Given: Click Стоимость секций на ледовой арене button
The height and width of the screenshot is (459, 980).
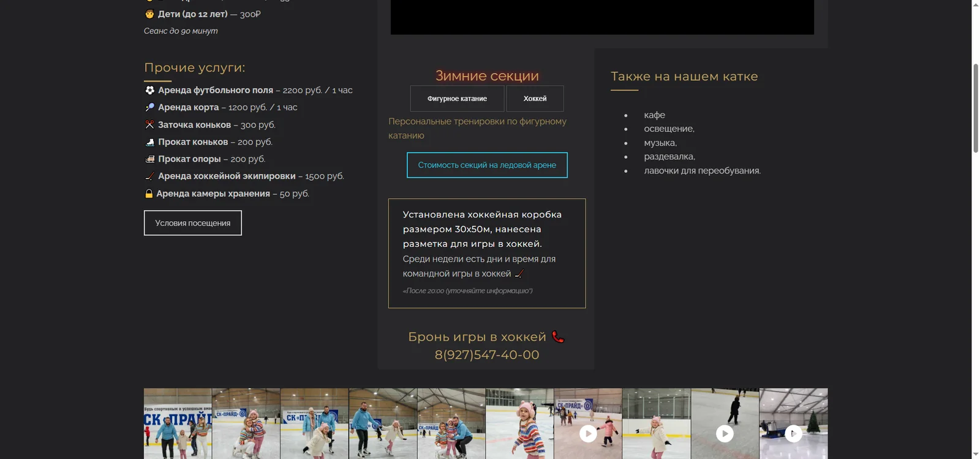Looking at the screenshot, I should pyautogui.click(x=487, y=165).
